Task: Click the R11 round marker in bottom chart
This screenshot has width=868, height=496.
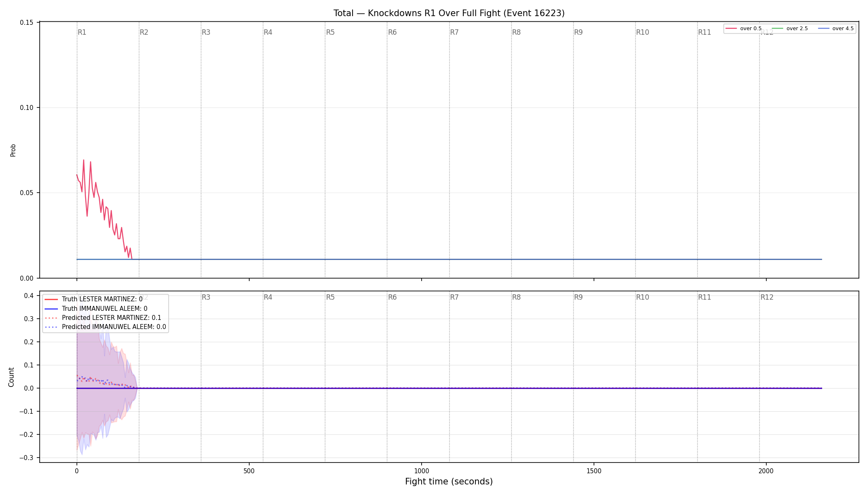Action: (x=704, y=297)
